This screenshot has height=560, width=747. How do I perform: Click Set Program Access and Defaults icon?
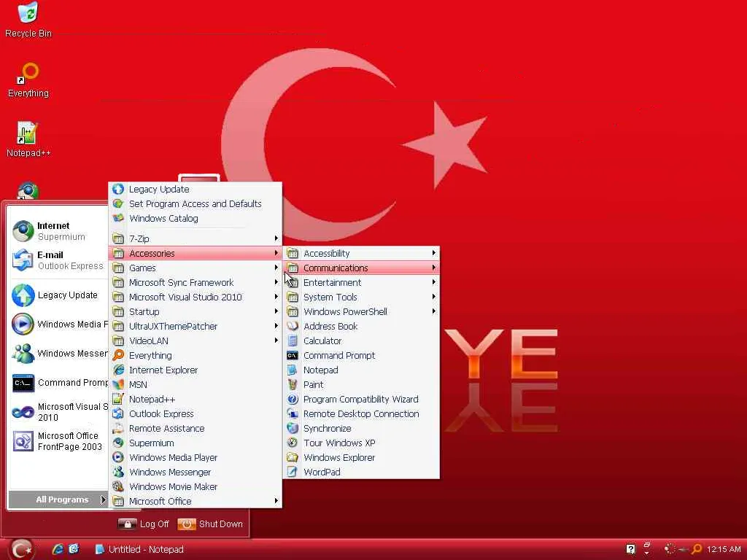click(118, 204)
